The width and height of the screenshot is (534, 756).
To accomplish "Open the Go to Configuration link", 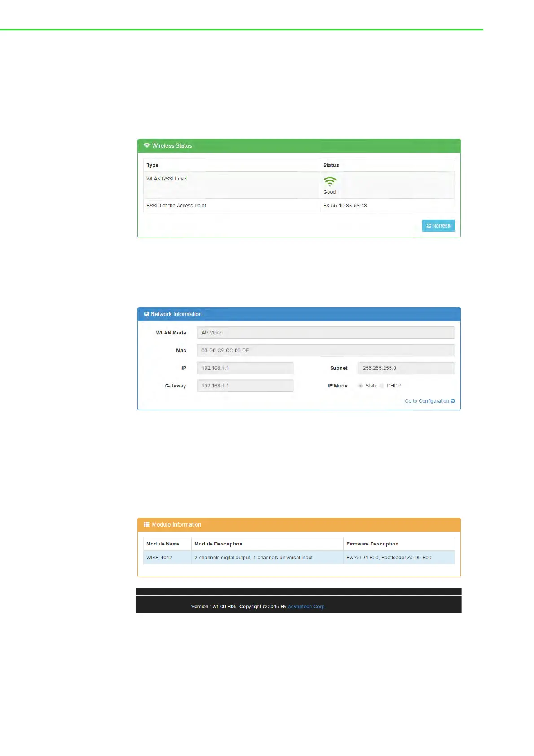I will tap(430, 401).
